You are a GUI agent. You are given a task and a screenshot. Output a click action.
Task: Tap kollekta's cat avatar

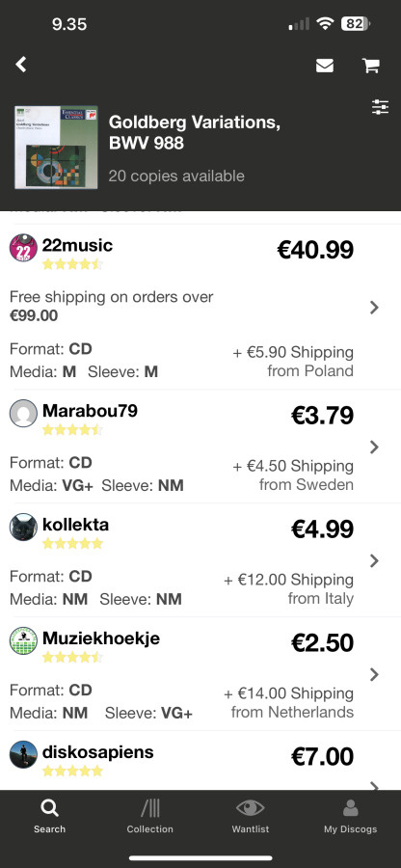pos(23,527)
